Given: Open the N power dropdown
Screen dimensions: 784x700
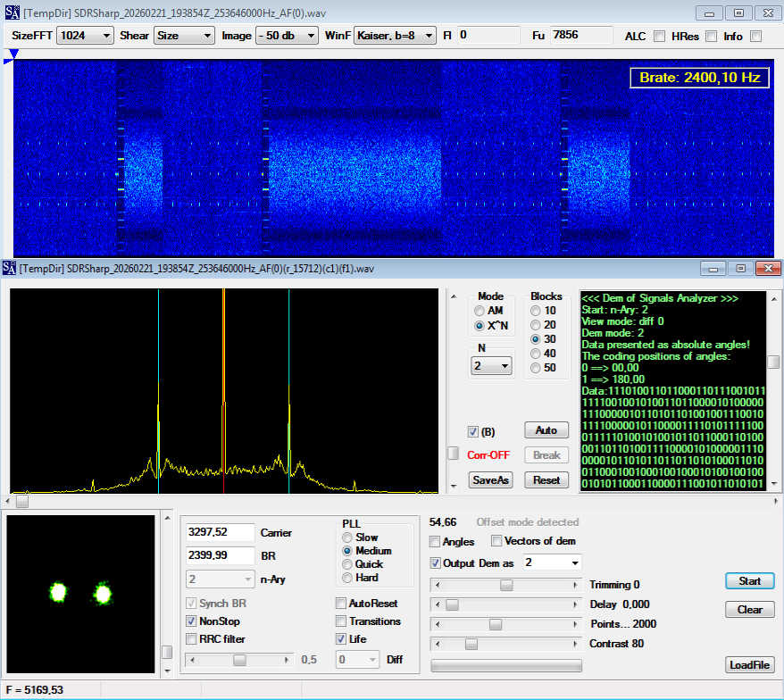Looking at the screenshot, I should coord(491,366).
